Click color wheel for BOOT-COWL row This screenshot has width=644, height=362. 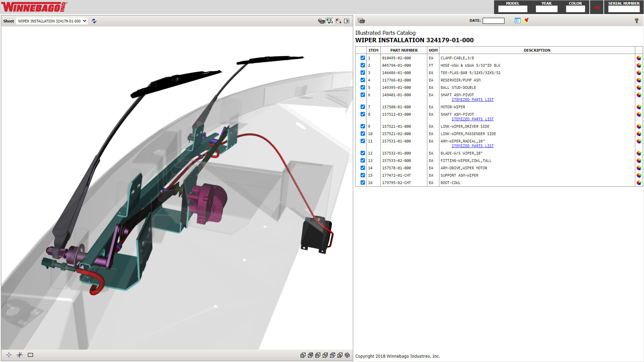639,183
